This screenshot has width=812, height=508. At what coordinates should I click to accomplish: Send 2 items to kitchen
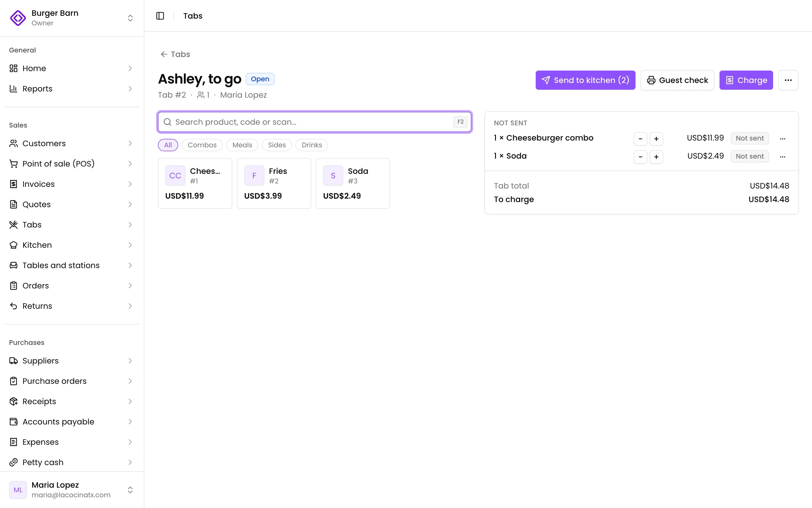pyautogui.click(x=585, y=80)
